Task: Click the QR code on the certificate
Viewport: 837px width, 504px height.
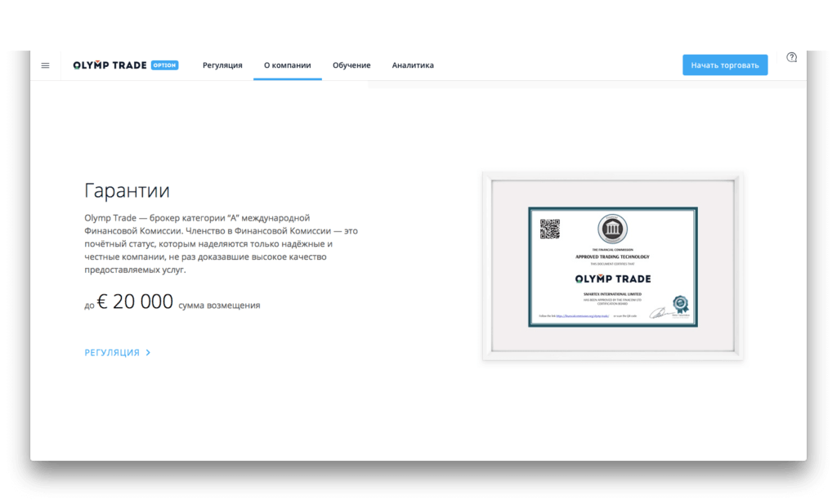Action: [x=549, y=229]
